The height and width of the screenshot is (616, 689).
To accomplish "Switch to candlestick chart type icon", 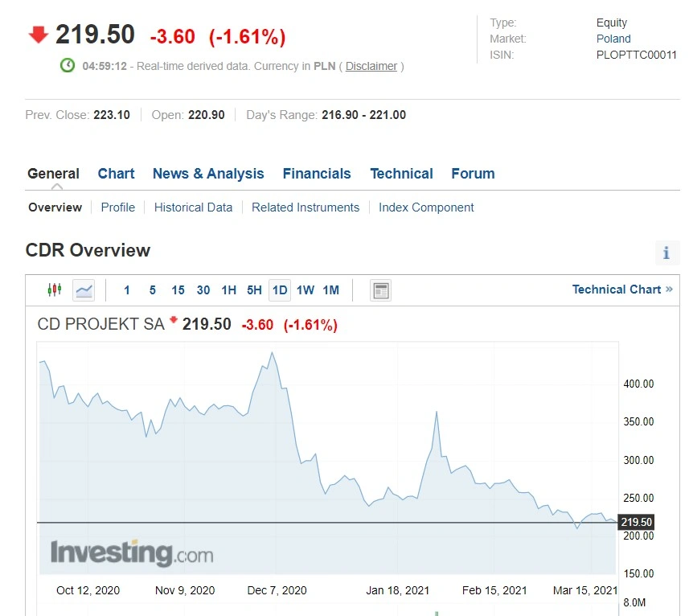I will coord(55,290).
